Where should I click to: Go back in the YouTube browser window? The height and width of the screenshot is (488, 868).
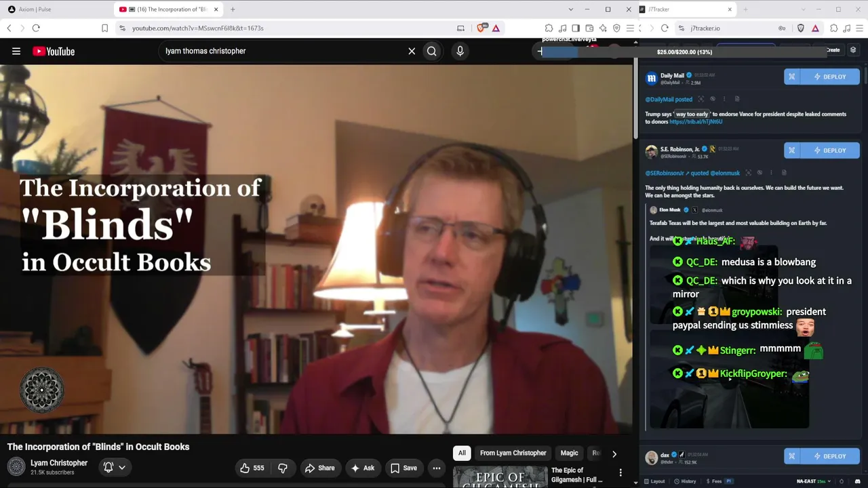click(9, 28)
